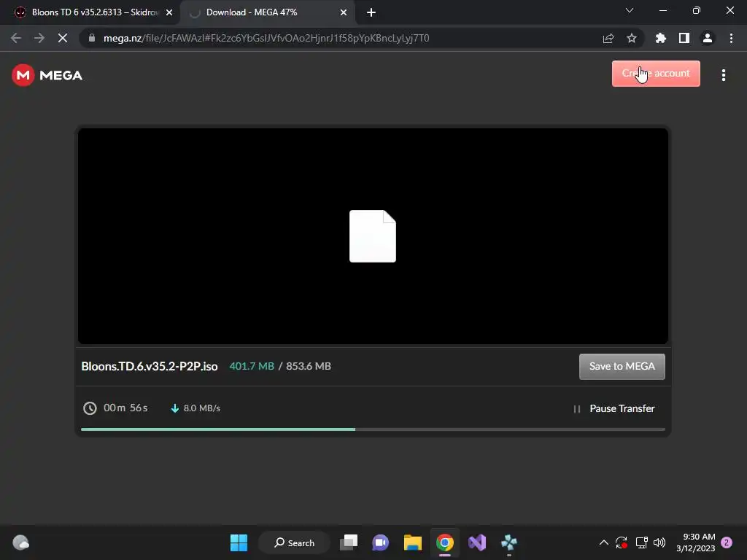Open a new browser tab

click(371, 12)
